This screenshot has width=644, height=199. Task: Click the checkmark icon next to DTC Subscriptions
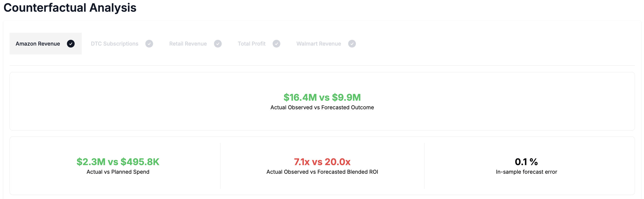tap(149, 44)
